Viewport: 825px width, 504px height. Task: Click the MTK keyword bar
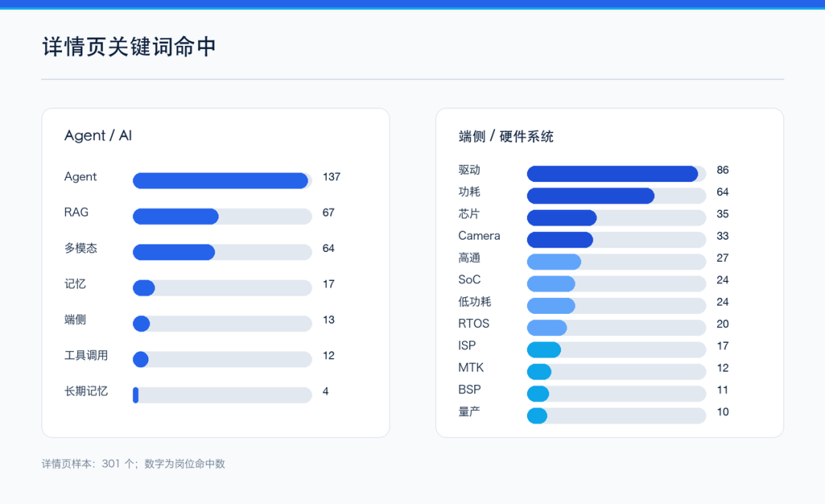pyautogui.click(x=616, y=372)
